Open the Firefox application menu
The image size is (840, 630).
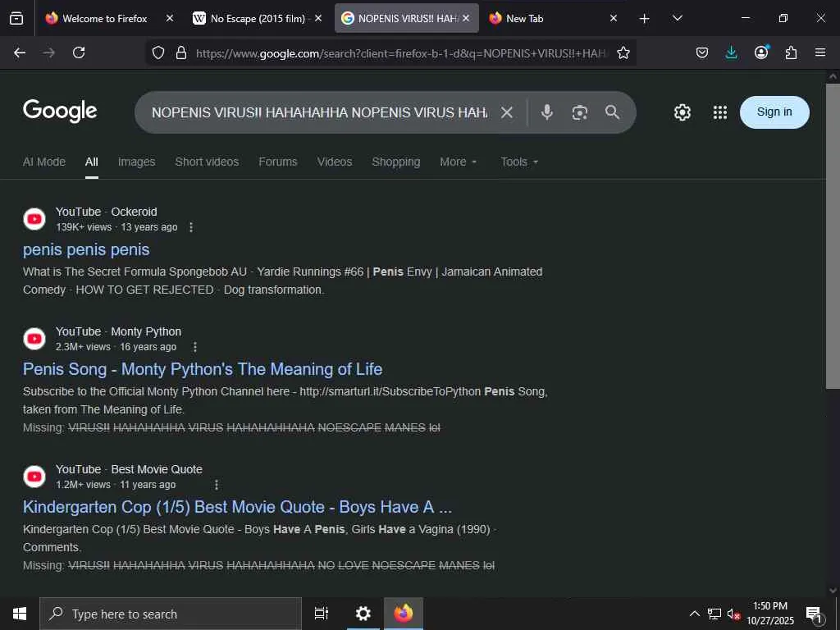pyautogui.click(x=820, y=52)
